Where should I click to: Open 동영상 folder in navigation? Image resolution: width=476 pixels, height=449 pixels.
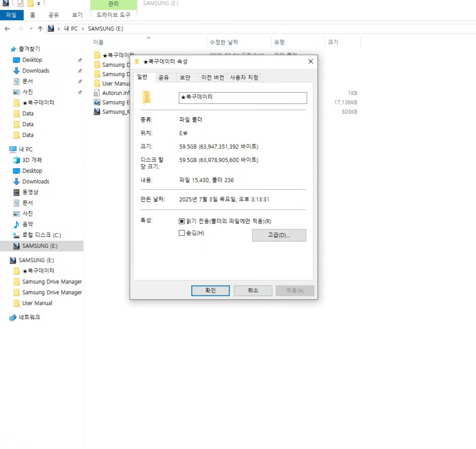[30, 192]
